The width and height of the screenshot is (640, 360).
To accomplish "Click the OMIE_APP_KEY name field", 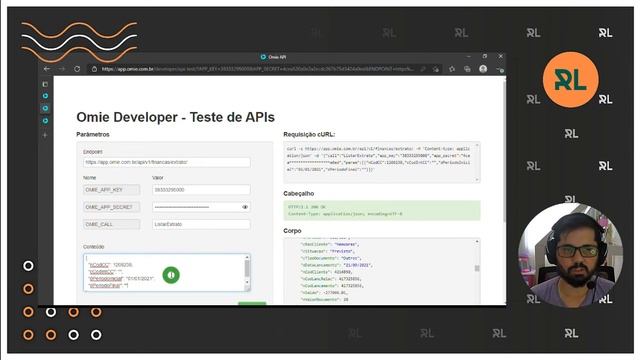I will 111,190.
